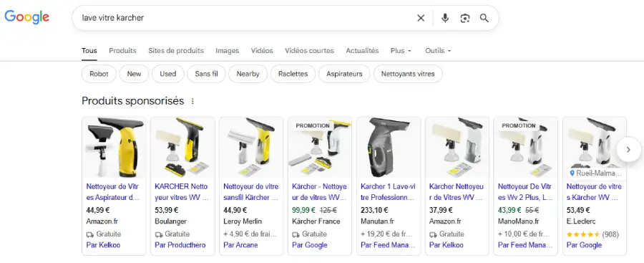Click the 53,99 € price at Boulanger
644x263 pixels.
pos(166,210)
